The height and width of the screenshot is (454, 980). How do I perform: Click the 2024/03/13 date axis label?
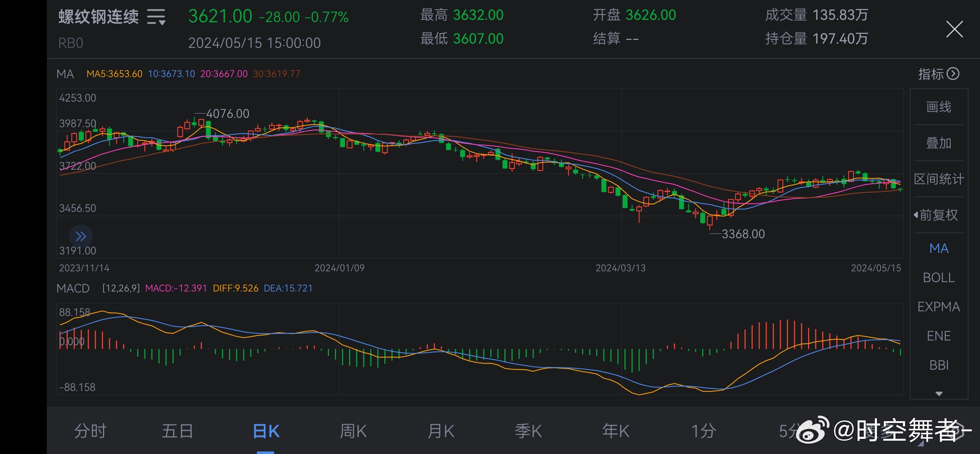620,268
